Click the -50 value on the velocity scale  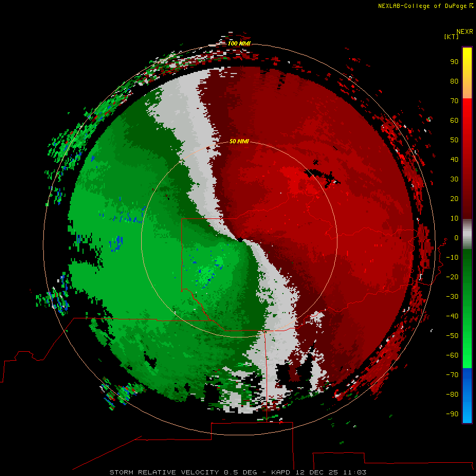point(452,336)
